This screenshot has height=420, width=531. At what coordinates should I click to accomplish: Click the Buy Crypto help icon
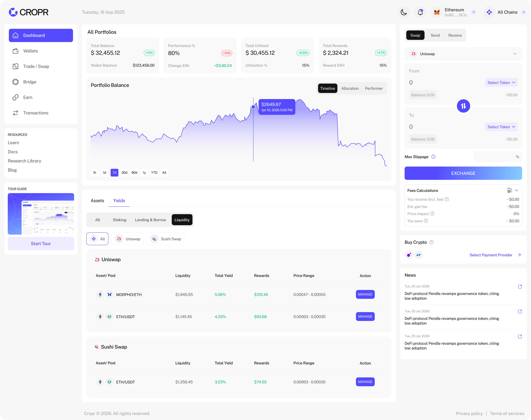point(431,242)
